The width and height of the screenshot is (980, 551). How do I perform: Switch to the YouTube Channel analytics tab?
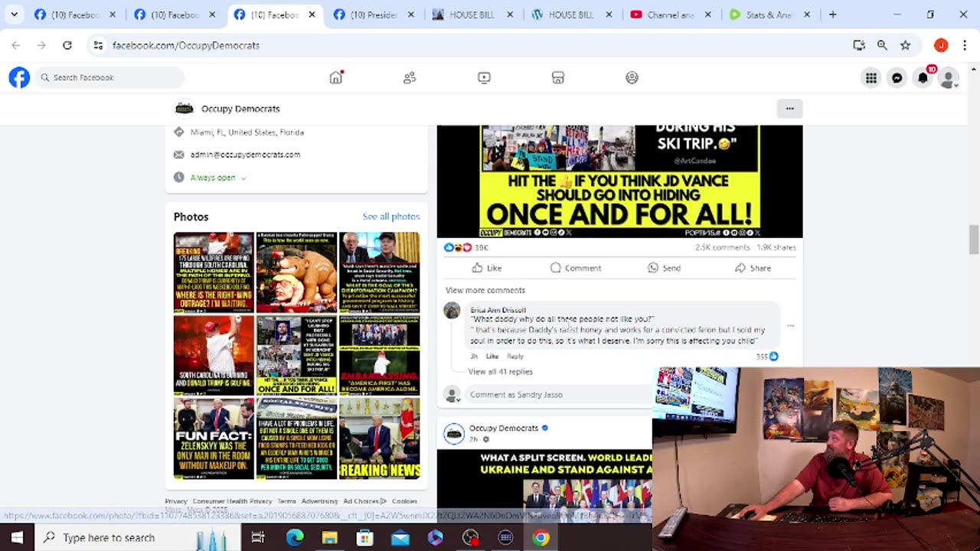(672, 15)
